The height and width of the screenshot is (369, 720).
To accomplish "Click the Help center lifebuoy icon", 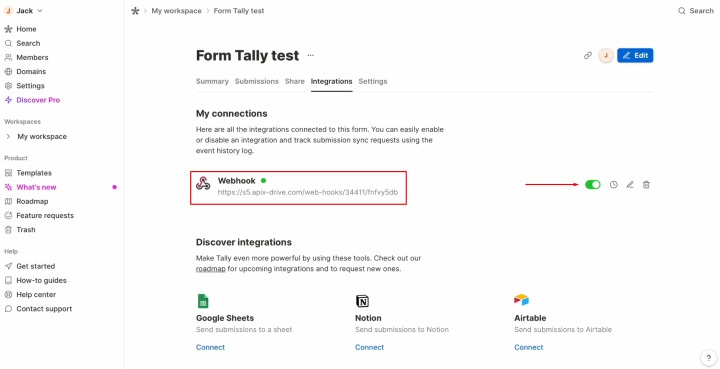I will pos(8,295).
